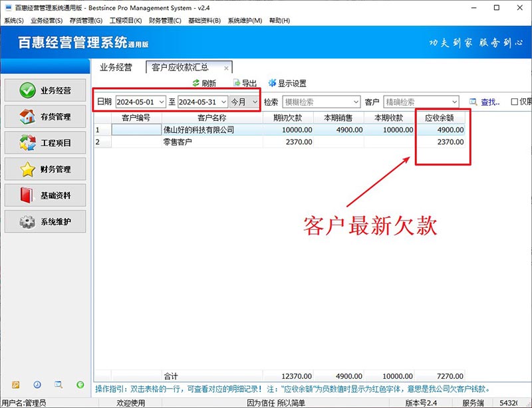Click the green round arrow icon at sidebar bottom
The height and width of the screenshot is (408, 532).
tap(80, 385)
